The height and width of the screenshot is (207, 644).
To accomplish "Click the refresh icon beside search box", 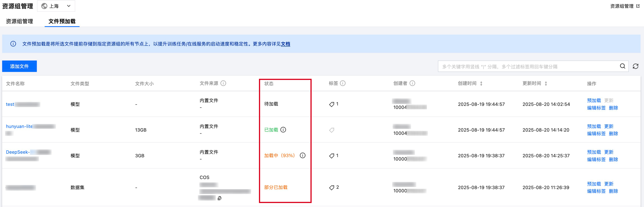I will click(635, 66).
